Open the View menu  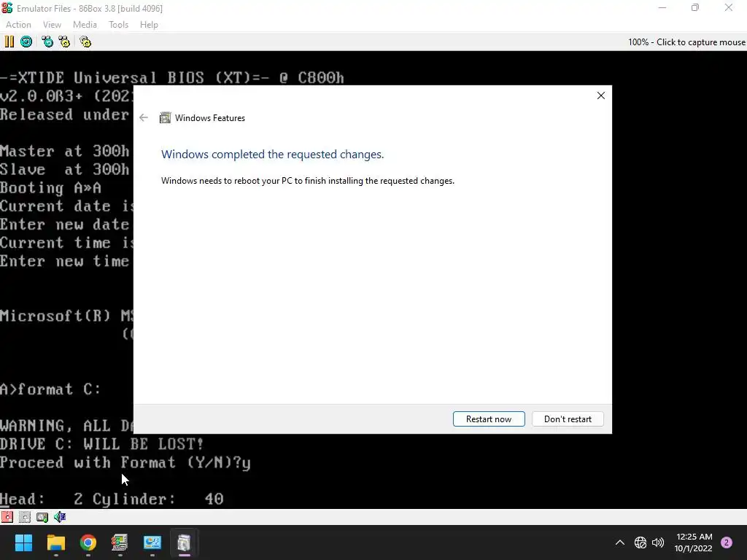pyautogui.click(x=52, y=25)
